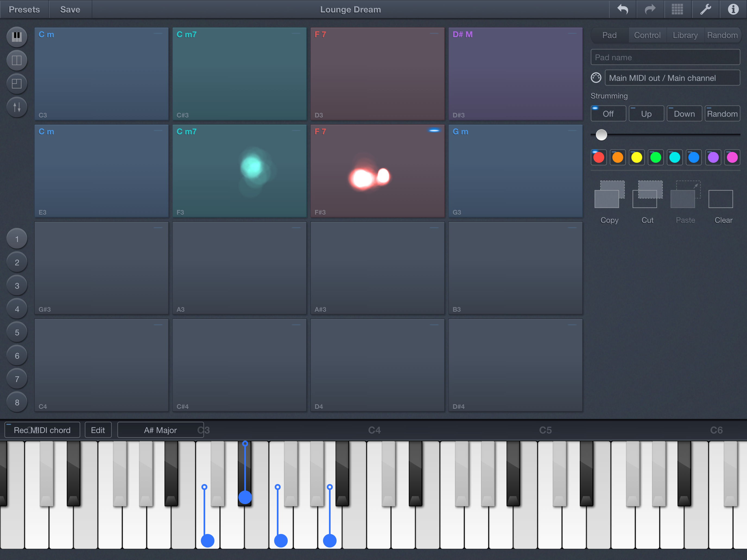Switch to the Library tab
The width and height of the screenshot is (747, 560).
coord(685,35)
